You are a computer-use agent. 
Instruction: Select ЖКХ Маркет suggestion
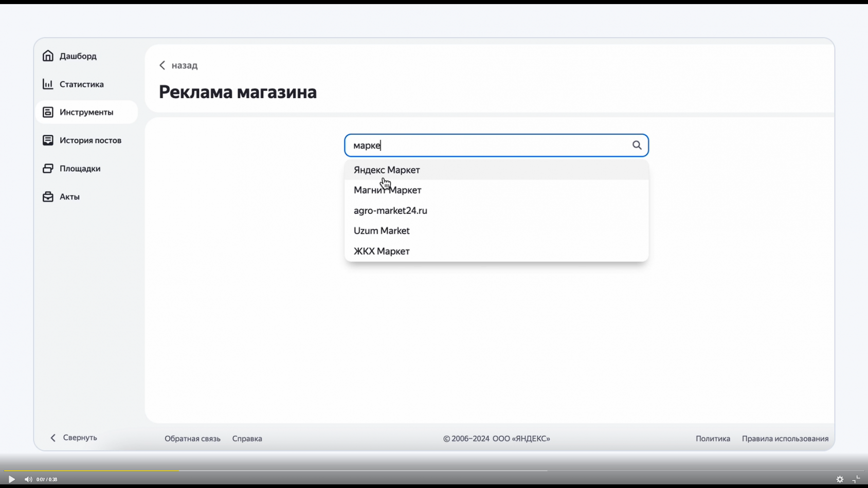(x=496, y=251)
